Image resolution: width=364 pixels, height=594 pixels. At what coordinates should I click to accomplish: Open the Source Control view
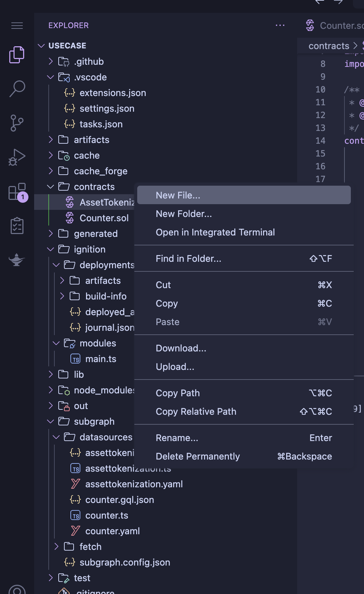pyautogui.click(x=17, y=123)
